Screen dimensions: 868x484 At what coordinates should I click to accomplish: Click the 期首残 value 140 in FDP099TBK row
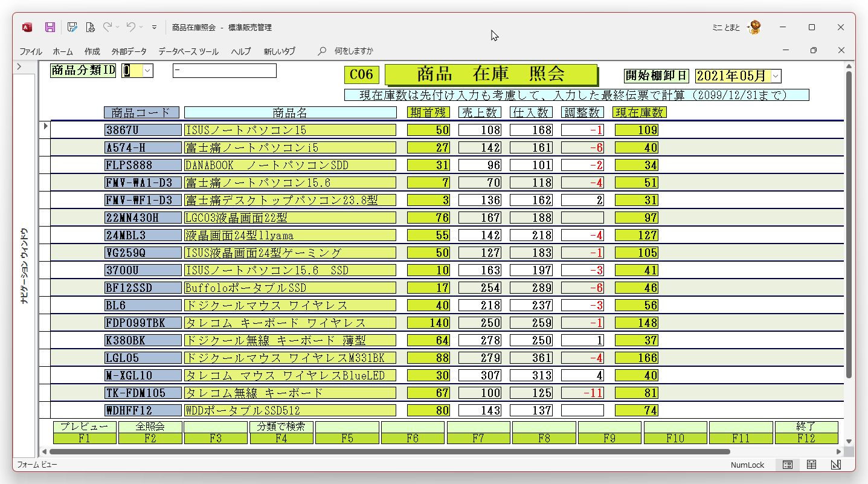(x=428, y=323)
